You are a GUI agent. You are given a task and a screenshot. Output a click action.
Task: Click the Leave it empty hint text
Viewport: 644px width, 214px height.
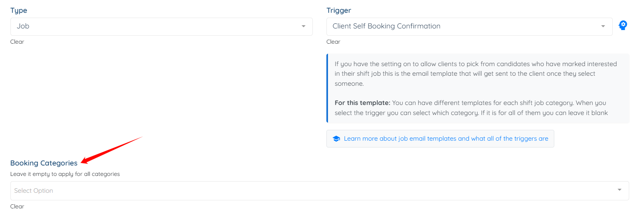[65, 174]
